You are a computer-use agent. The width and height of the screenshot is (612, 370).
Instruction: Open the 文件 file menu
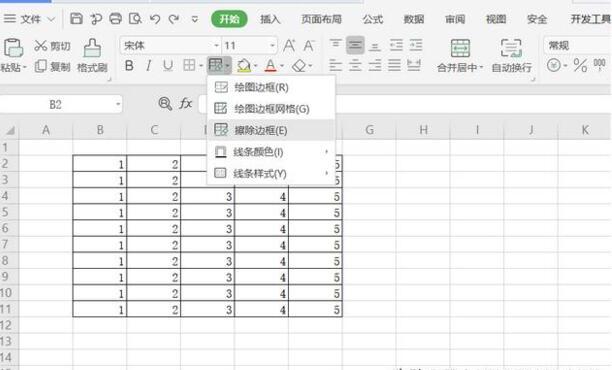pyautogui.click(x=30, y=19)
